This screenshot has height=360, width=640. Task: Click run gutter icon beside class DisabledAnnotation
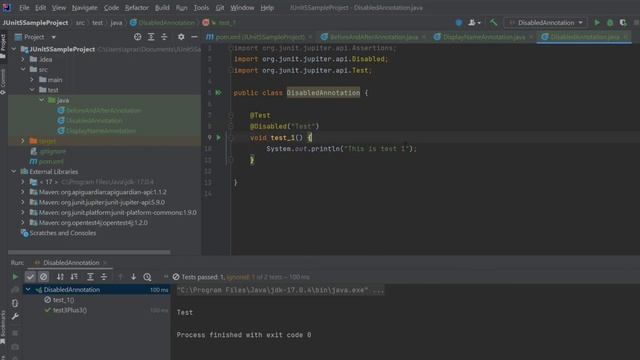click(x=218, y=93)
